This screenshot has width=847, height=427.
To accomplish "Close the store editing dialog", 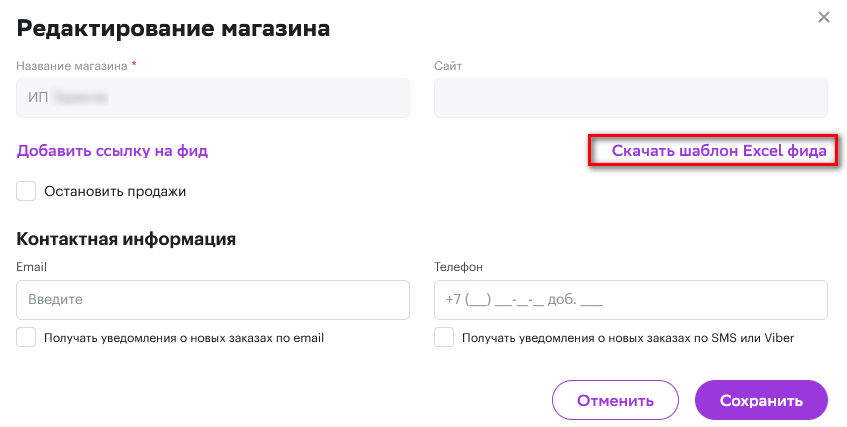I will [824, 17].
